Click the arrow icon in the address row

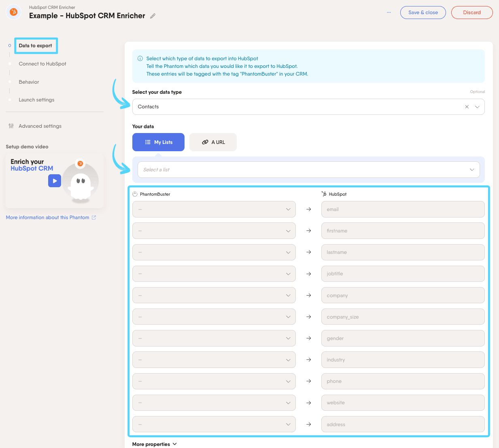click(308, 425)
